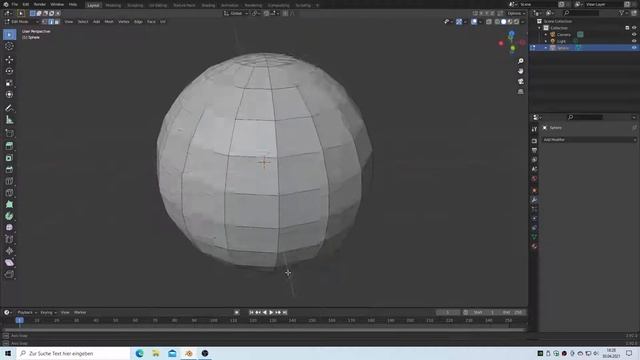Hide Collection via its eye icon
Screen dimensions: 640x360
pyautogui.click(x=634, y=28)
